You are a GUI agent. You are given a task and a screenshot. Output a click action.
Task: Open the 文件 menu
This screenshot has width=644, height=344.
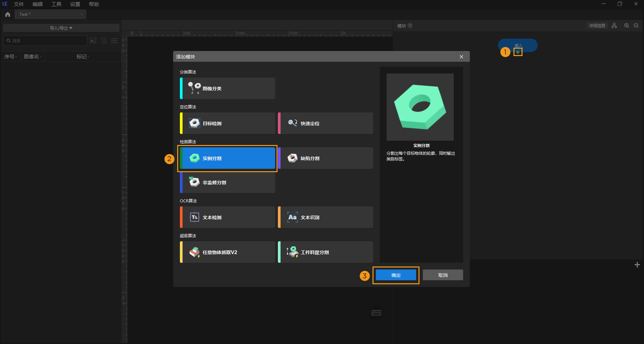click(19, 4)
